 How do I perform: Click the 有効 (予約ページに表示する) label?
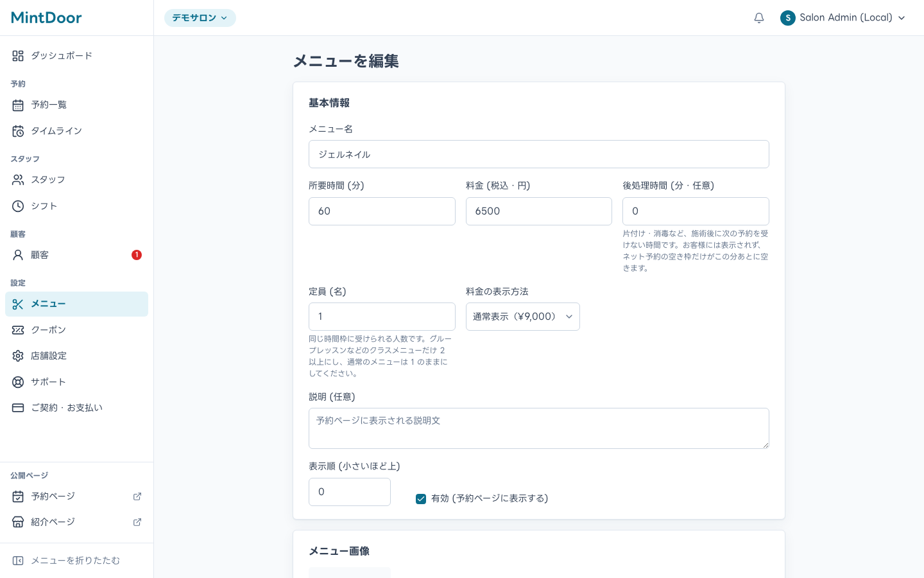coord(490,498)
